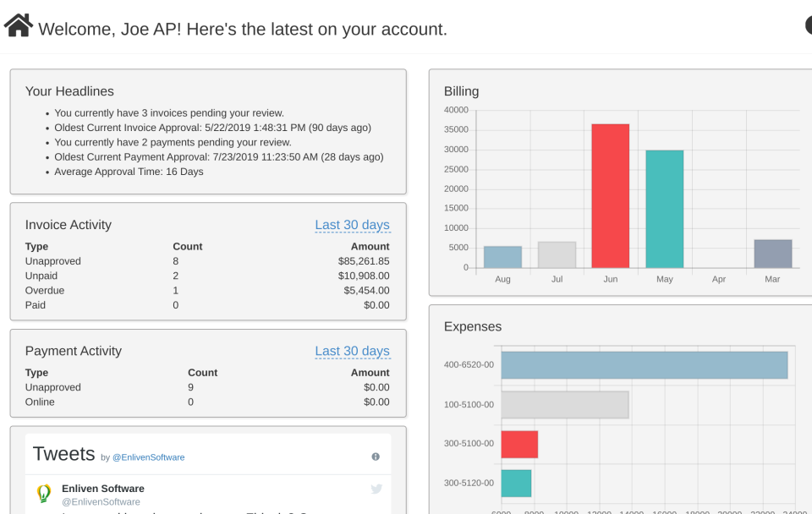Click the Jul bar in the Billing chart
Screen dimensions: 812x514
pos(557,254)
